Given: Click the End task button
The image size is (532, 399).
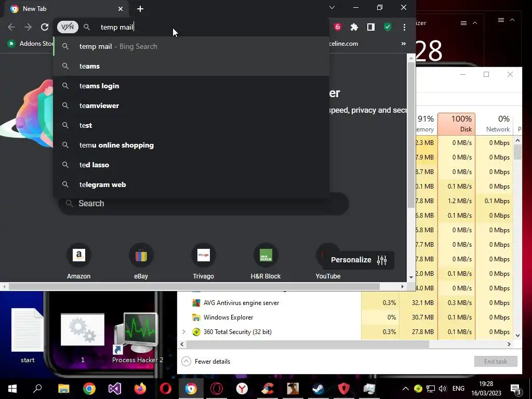Looking at the screenshot, I should point(496,362).
